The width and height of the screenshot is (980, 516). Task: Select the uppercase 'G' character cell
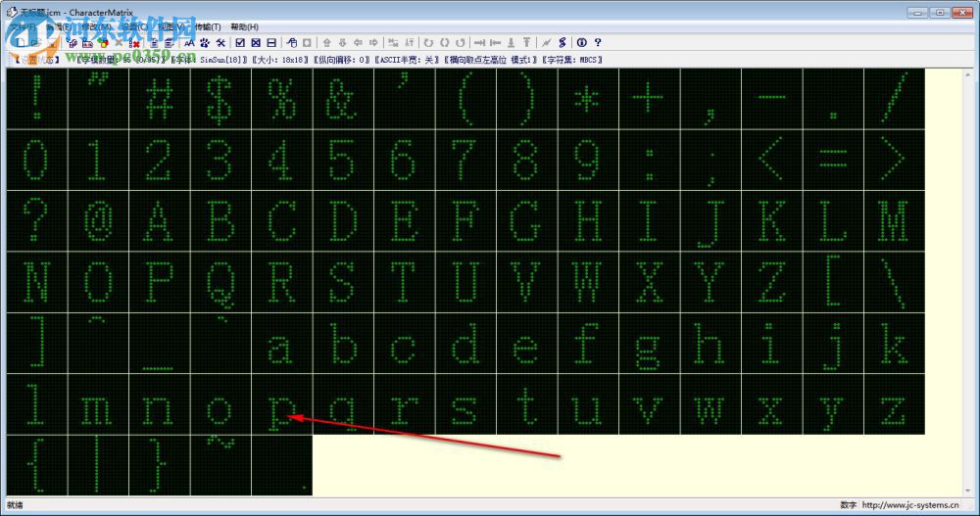pos(527,221)
